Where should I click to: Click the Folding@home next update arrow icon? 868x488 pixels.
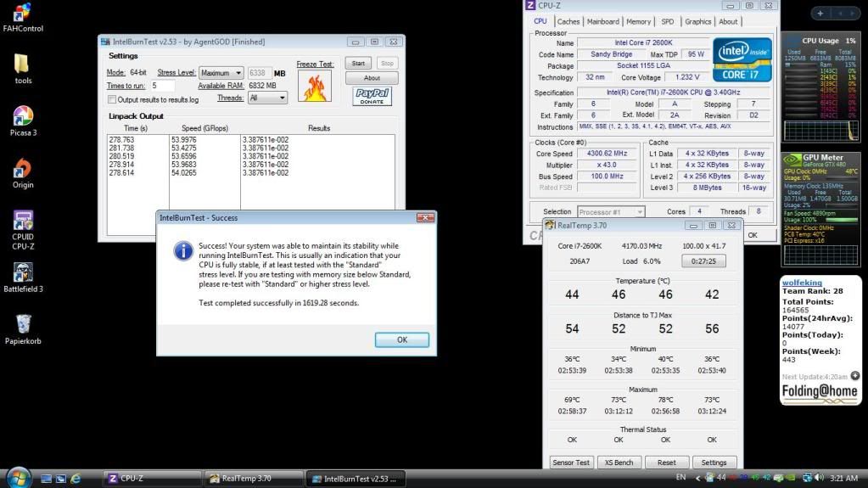(854, 376)
